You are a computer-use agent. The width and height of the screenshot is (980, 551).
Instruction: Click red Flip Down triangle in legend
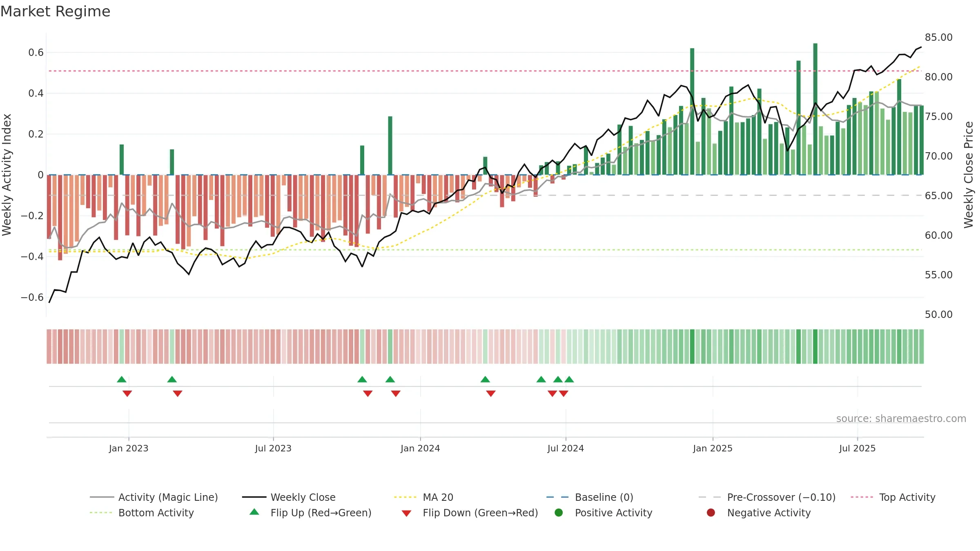[x=406, y=513]
